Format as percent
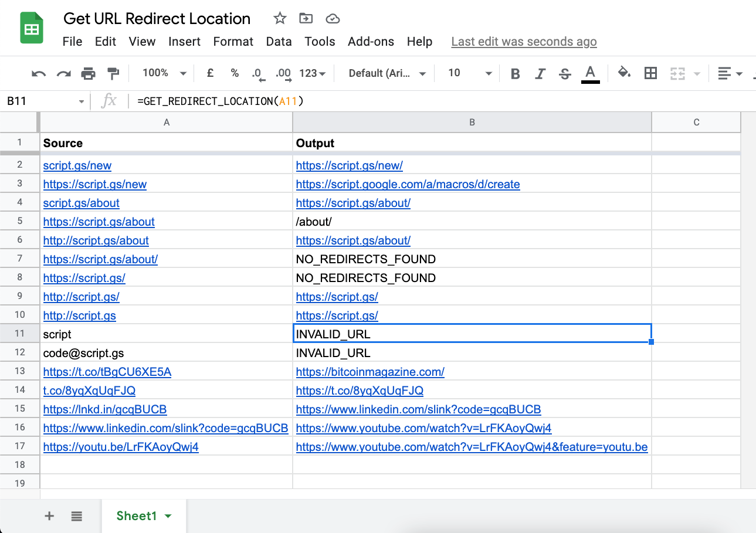Image resolution: width=756 pixels, height=533 pixels. tap(235, 73)
